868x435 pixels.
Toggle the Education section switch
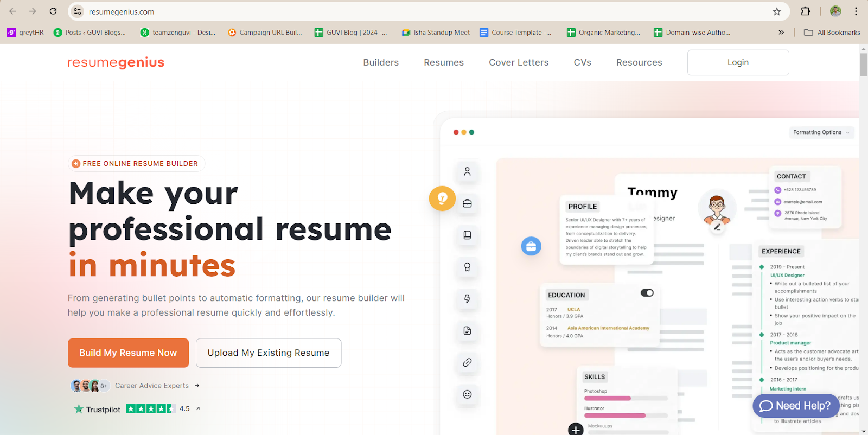pos(647,293)
